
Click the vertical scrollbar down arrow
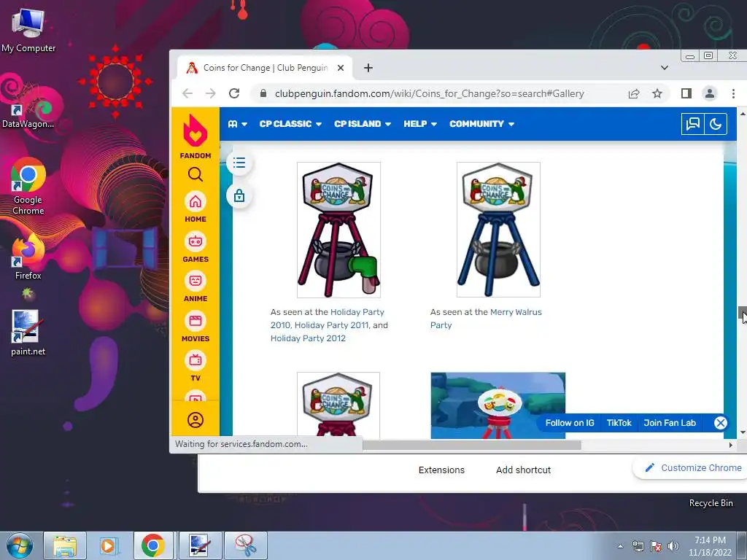click(x=742, y=432)
